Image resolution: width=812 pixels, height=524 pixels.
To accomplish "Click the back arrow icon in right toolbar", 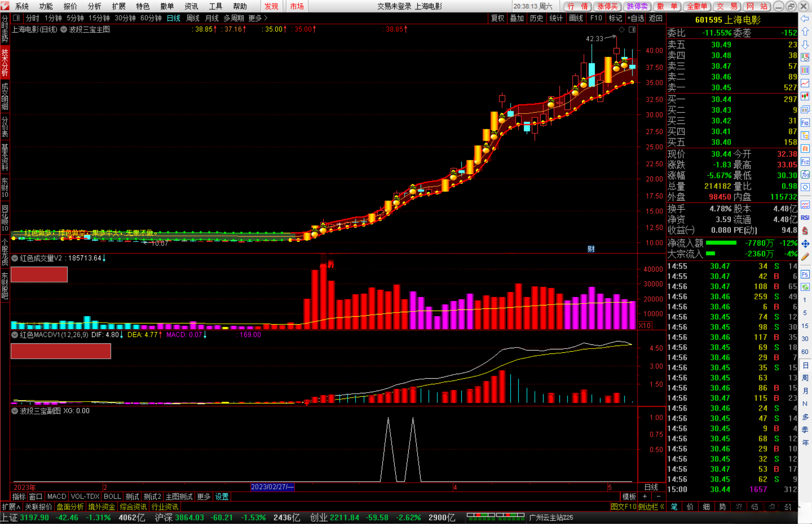I will pos(805,19).
